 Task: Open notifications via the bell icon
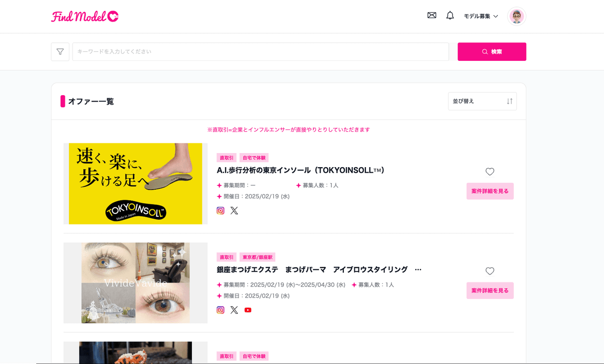coord(449,15)
